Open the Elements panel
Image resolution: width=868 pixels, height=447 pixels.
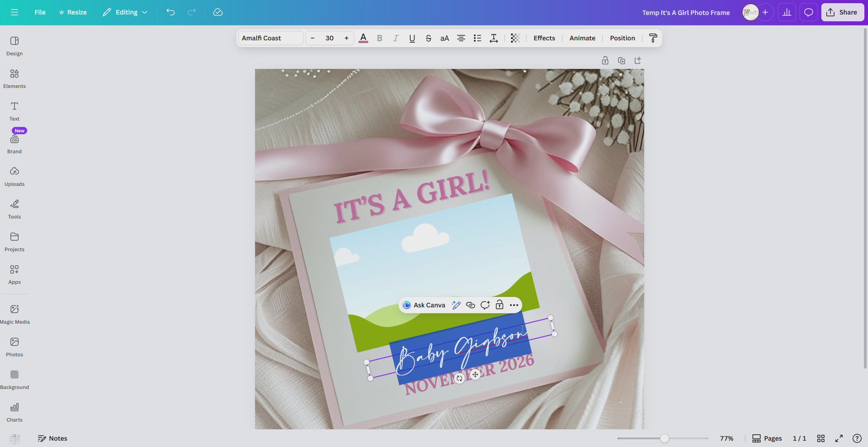pyautogui.click(x=14, y=78)
